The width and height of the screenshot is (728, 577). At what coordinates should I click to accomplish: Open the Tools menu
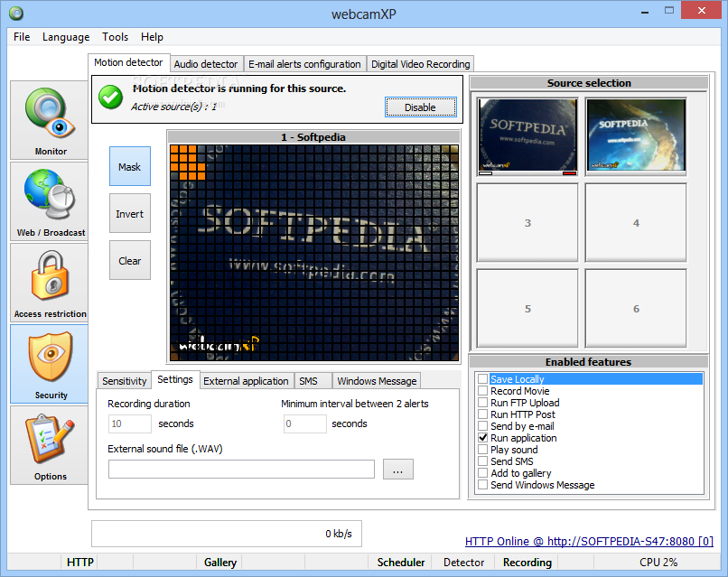tap(115, 37)
